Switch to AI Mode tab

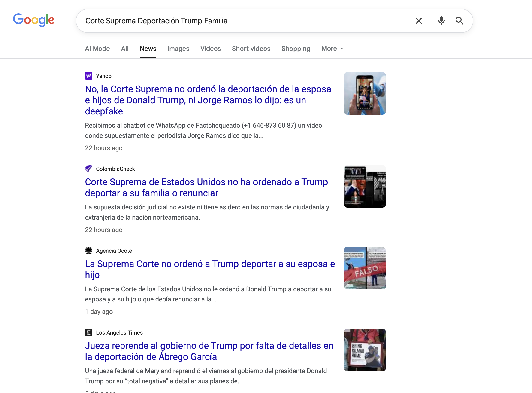(97, 49)
